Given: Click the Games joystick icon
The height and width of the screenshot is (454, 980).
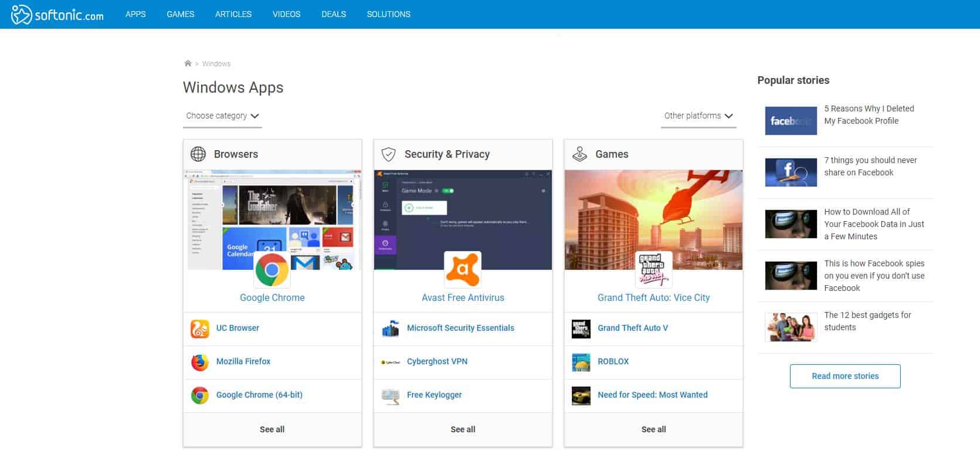Looking at the screenshot, I should click(x=579, y=154).
